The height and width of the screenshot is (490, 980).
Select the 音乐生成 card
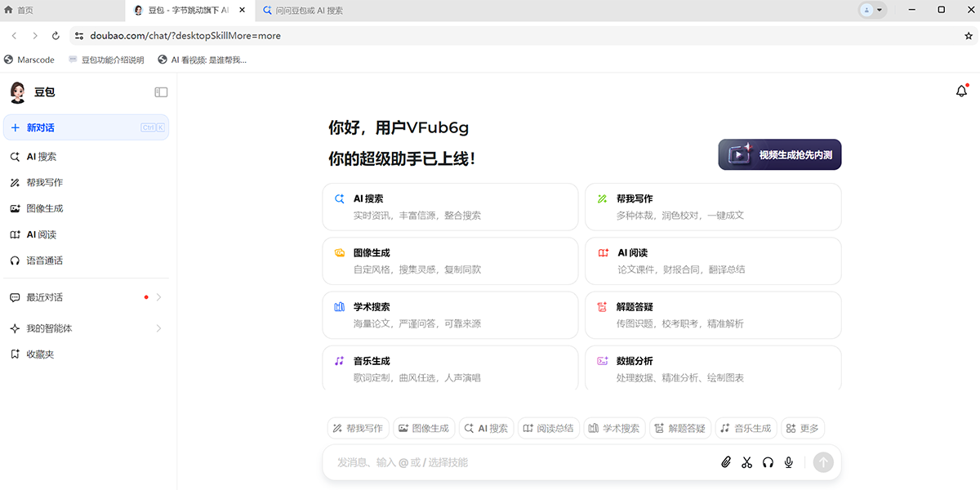(x=450, y=369)
